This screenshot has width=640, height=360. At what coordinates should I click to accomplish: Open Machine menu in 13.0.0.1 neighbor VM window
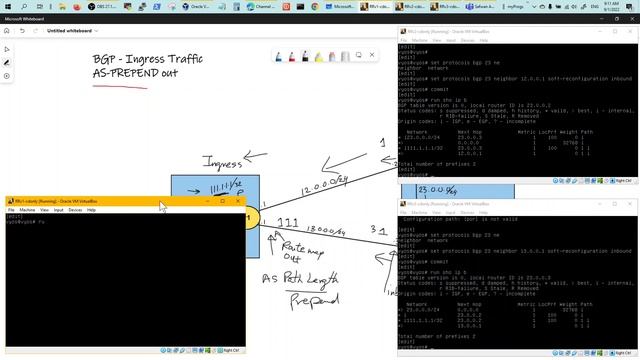click(420, 213)
